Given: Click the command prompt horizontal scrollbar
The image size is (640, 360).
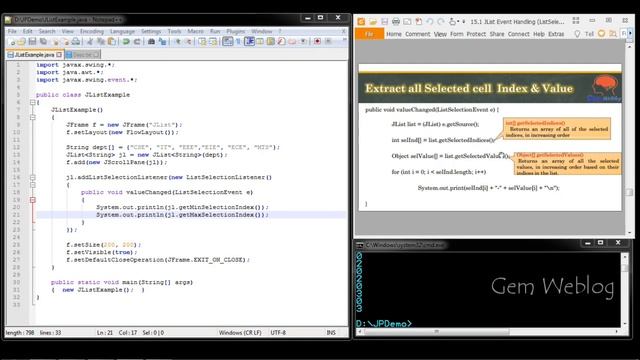Looking at the screenshot, I should pyautogui.click(x=437, y=331).
